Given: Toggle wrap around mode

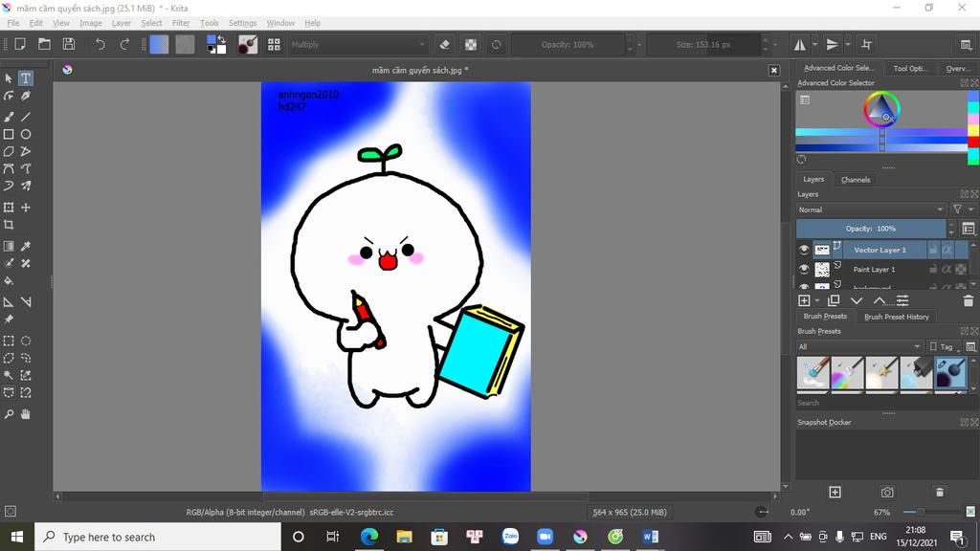Looking at the screenshot, I should click(x=866, y=44).
